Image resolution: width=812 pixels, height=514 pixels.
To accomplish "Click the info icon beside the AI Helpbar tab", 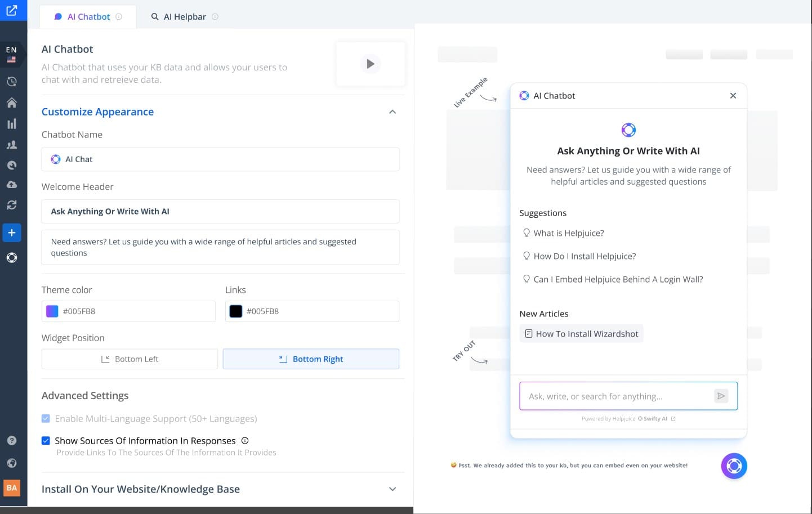I will [215, 17].
